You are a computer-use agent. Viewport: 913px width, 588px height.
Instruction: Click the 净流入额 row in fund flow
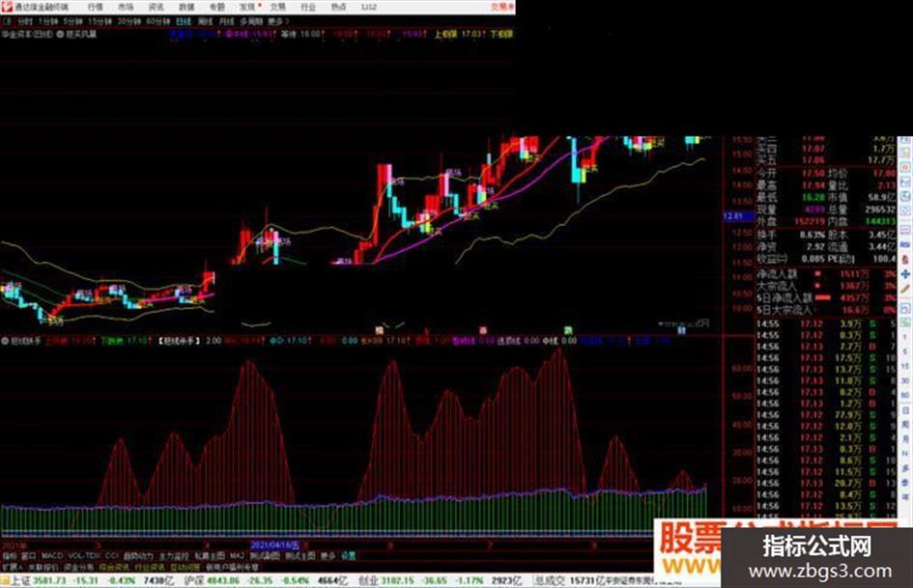pyautogui.click(x=827, y=273)
